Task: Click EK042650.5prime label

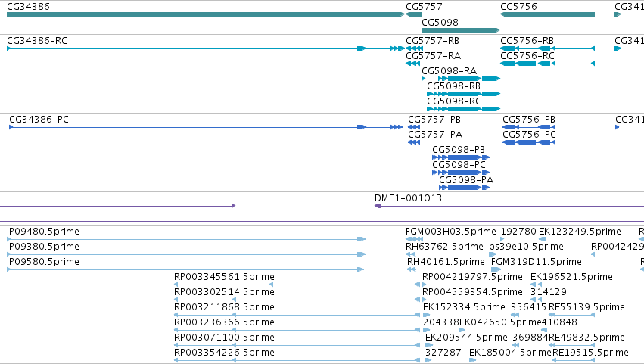Action: 500,323
